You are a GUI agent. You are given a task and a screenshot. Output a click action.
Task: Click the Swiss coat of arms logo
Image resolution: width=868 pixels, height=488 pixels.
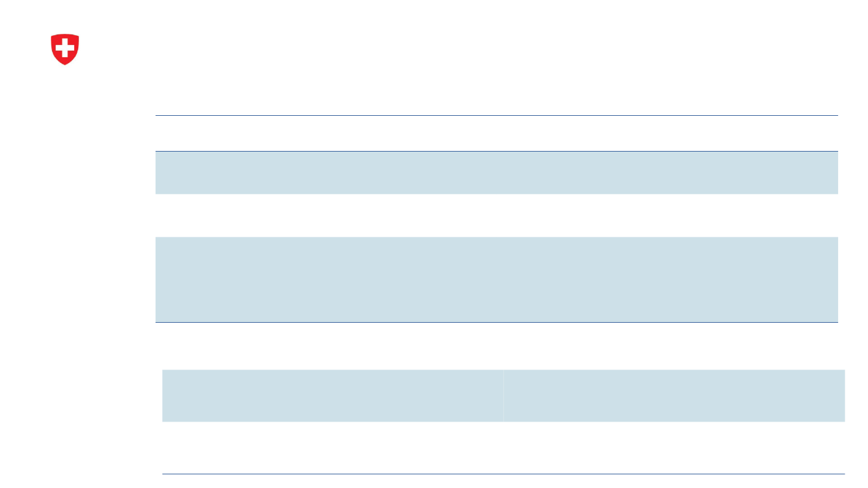64,49
